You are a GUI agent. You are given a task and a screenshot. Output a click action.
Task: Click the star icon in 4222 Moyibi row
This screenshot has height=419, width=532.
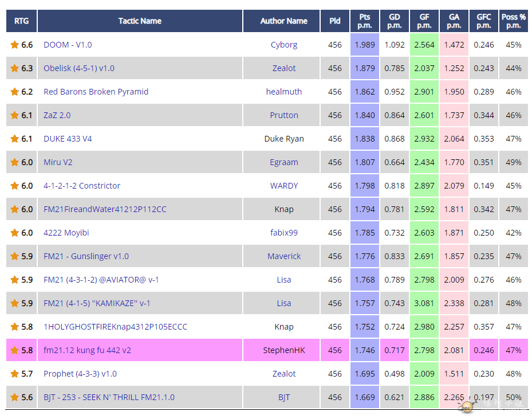pos(14,233)
